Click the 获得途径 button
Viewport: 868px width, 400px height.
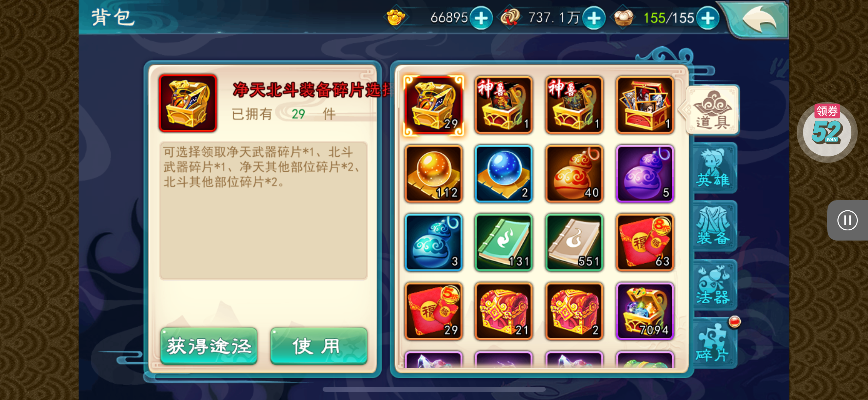point(209,346)
